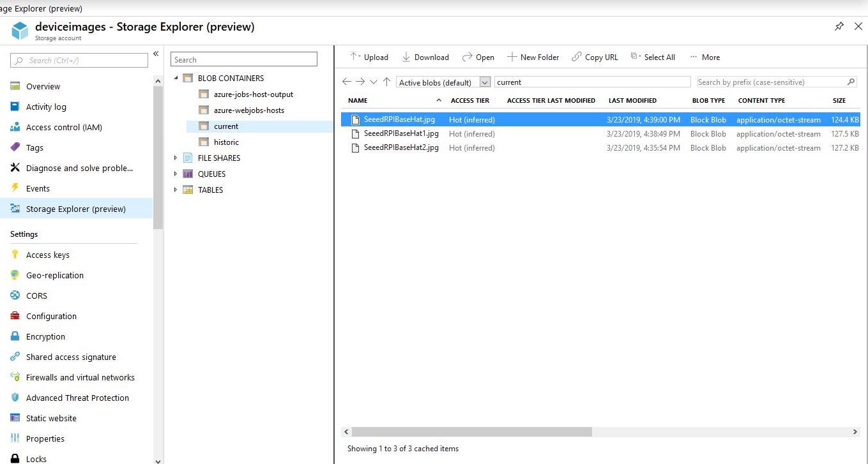Navigate back with the left arrow
This screenshot has width=868, height=464.
347,82
